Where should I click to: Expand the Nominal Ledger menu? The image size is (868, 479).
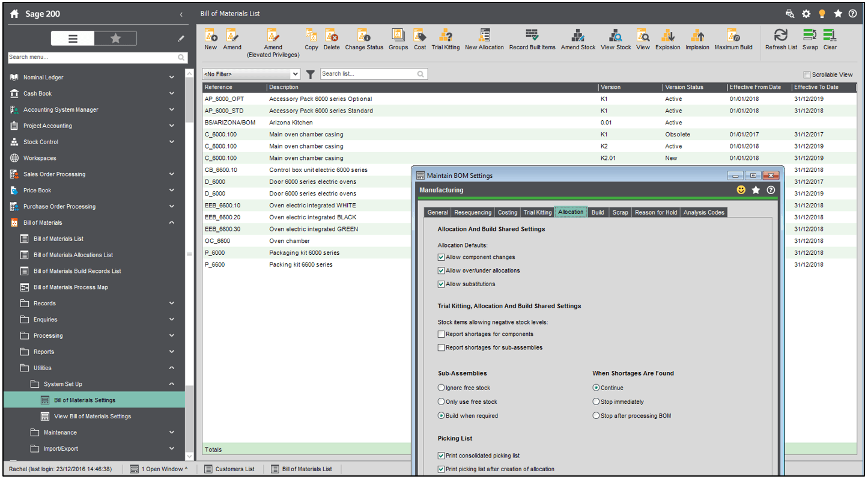pos(172,78)
